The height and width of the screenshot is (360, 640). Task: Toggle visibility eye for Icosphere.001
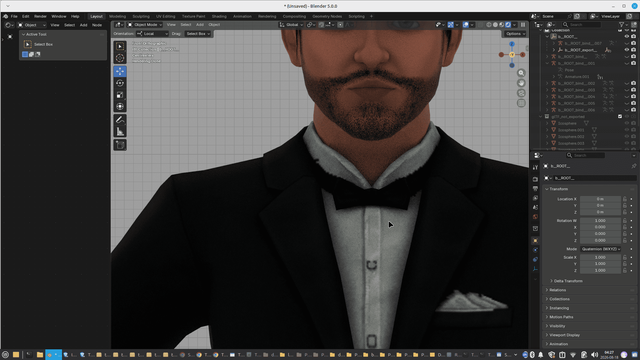pos(627,130)
